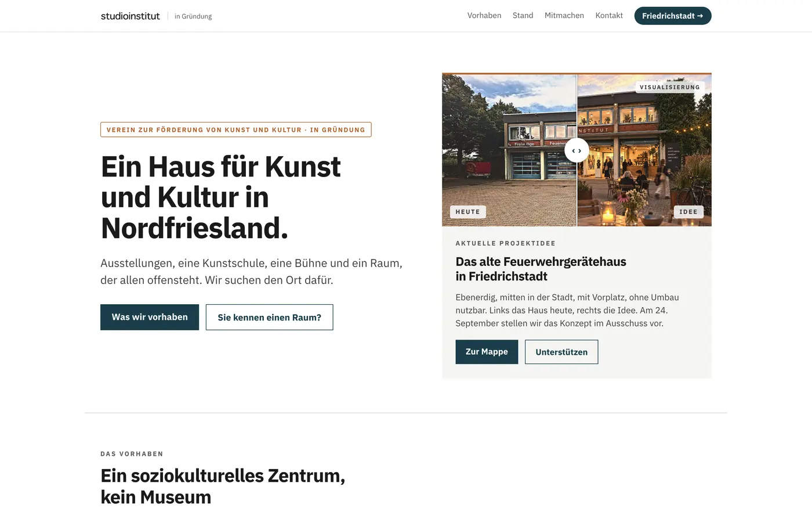Click main headline 'Ein Haus für Kunst'
This screenshot has width=812, height=508.
coord(221,197)
